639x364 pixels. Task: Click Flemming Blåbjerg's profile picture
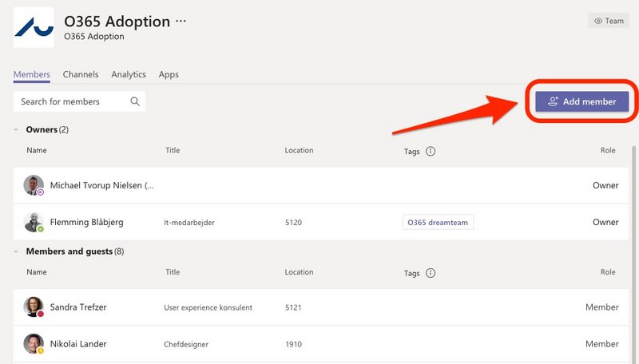point(34,222)
